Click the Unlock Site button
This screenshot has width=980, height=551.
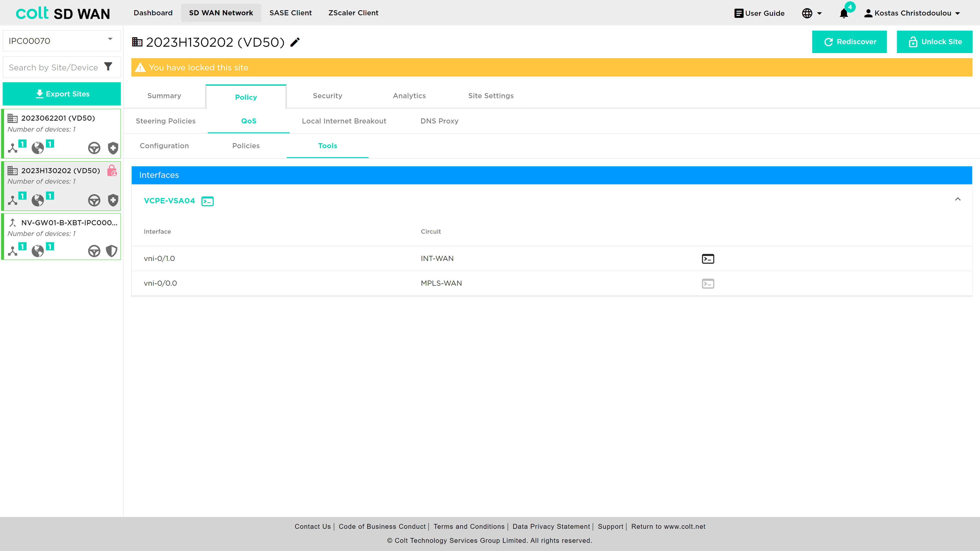pyautogui.click(x=934, y=42)
